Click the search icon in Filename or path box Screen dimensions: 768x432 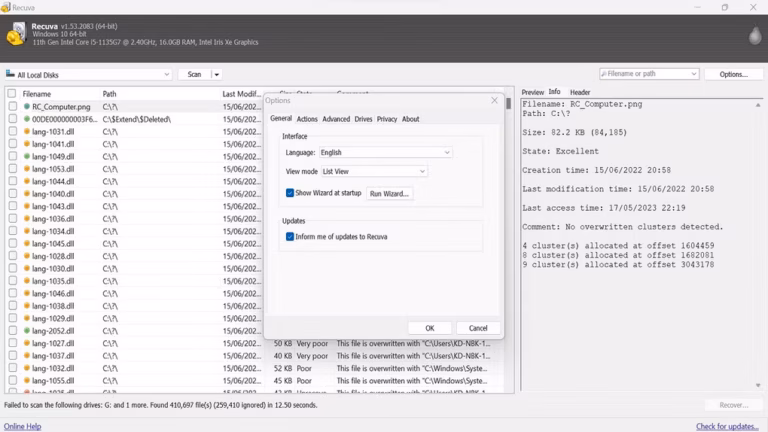(x=603, y=74)
